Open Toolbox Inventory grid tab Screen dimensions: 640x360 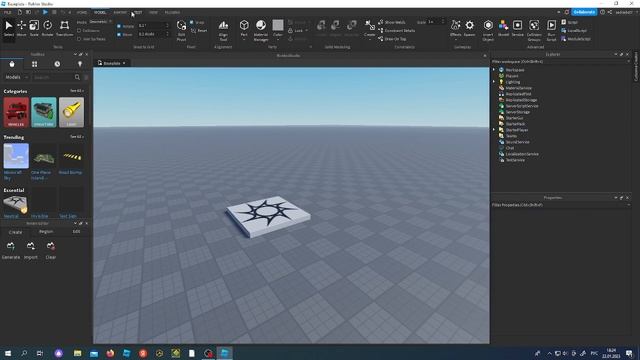tap(34, 64)
